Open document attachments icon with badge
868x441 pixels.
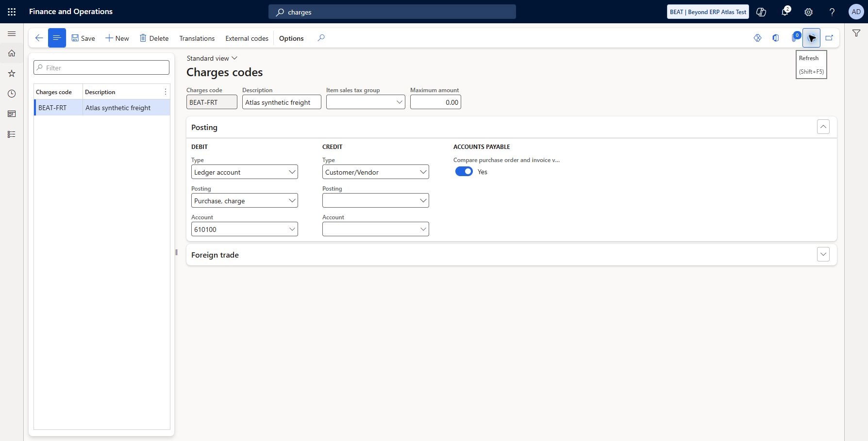[795, 37]
